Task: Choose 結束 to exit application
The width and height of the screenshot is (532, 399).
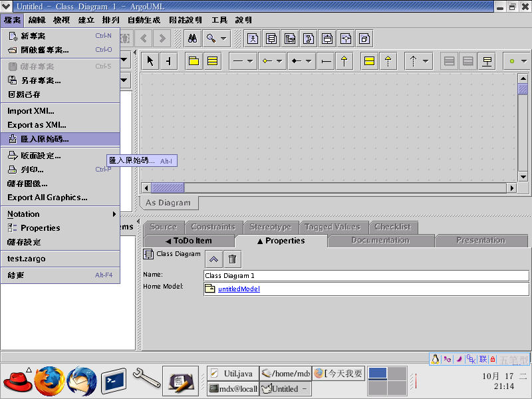Action: 61,275
